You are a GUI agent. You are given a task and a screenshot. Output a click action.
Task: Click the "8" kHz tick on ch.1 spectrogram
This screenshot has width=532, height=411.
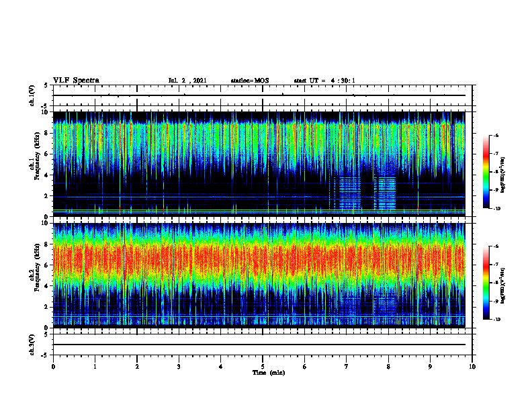tap(47, 133)
